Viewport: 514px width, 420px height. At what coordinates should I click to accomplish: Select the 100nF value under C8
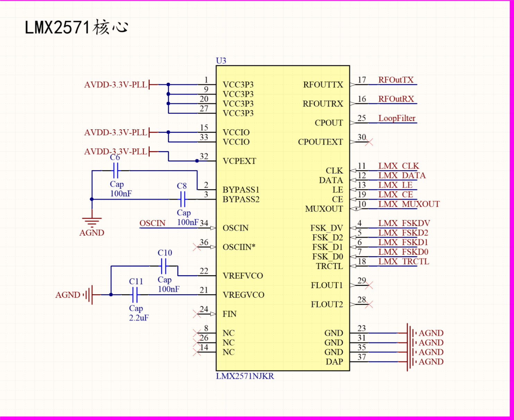[188, 222]
